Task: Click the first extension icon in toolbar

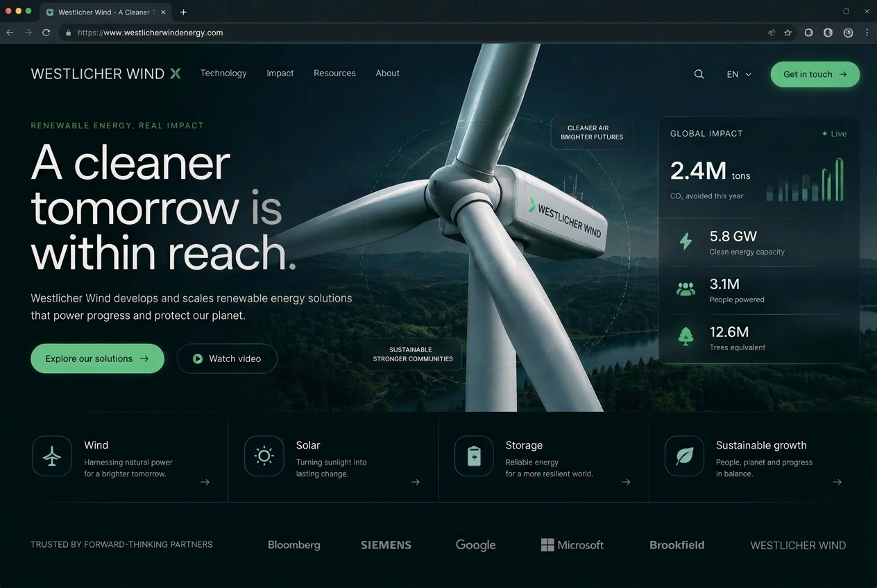Action: point(808,33)
